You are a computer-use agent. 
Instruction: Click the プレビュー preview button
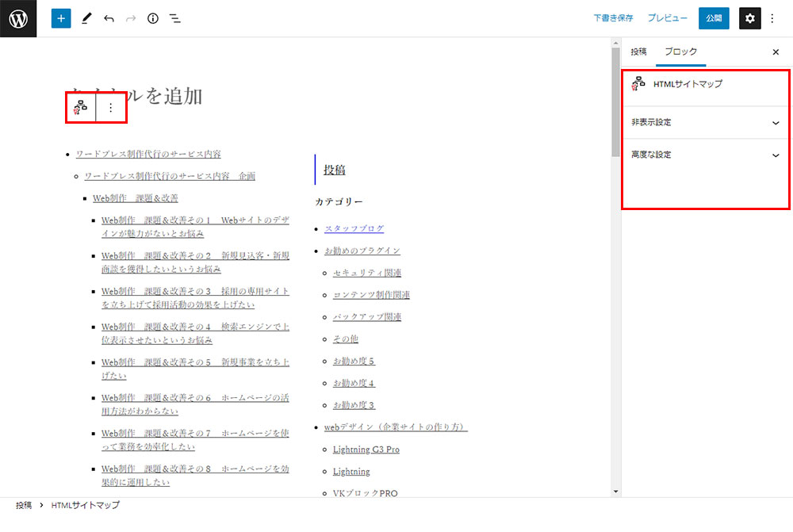pos(667,18)
